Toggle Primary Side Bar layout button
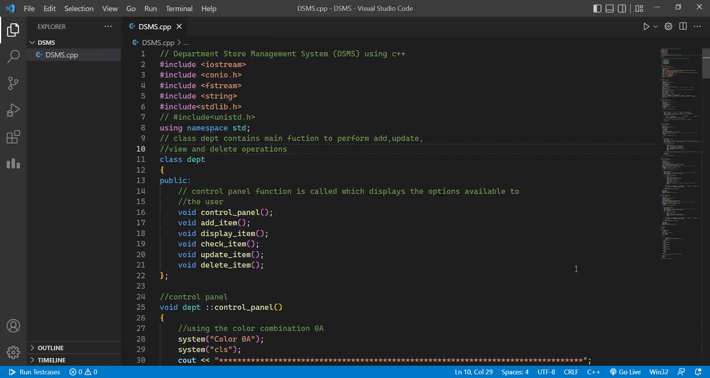The height and width of the screenshot is (378, 710). [x=597, y=8]
